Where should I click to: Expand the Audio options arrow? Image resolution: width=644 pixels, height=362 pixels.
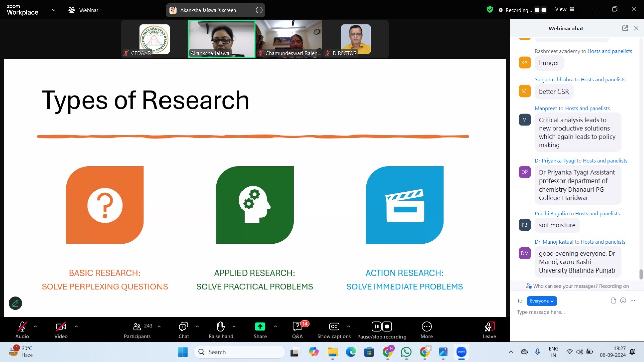(x=35, y=326)
